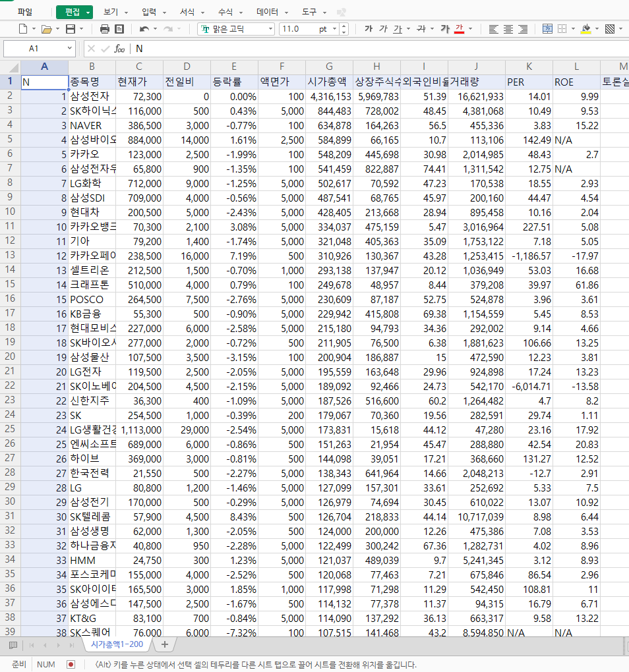Cancel formula entry X icon
629x672 pixels.
point(91,49)
